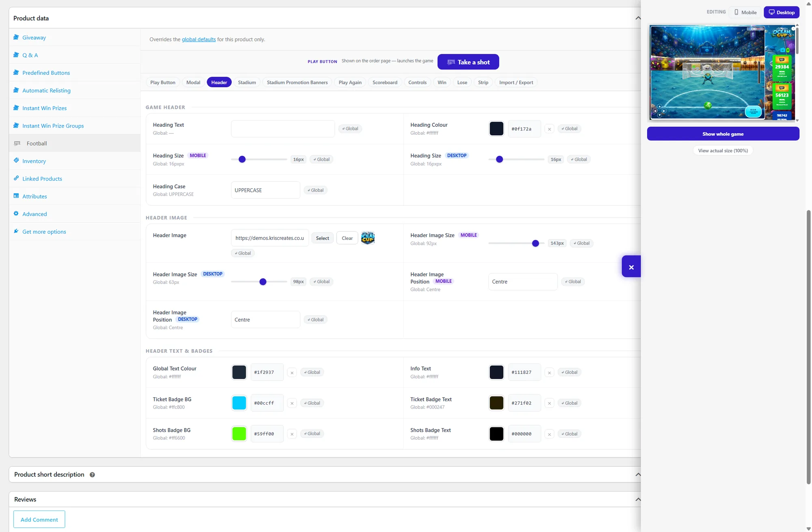The width and height of the screenshot is (812, 532).
Task: Open the Giveaway sidebar section
Action: point(34,37)
